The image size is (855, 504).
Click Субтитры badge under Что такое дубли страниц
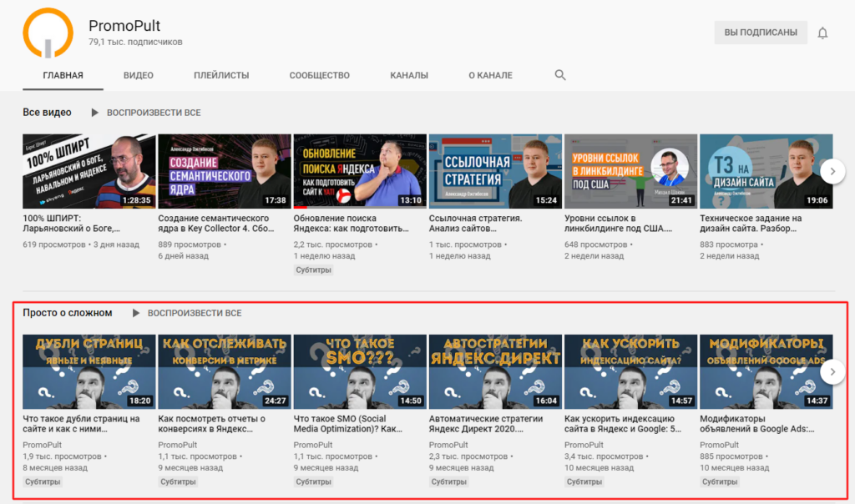click(43, 481)
